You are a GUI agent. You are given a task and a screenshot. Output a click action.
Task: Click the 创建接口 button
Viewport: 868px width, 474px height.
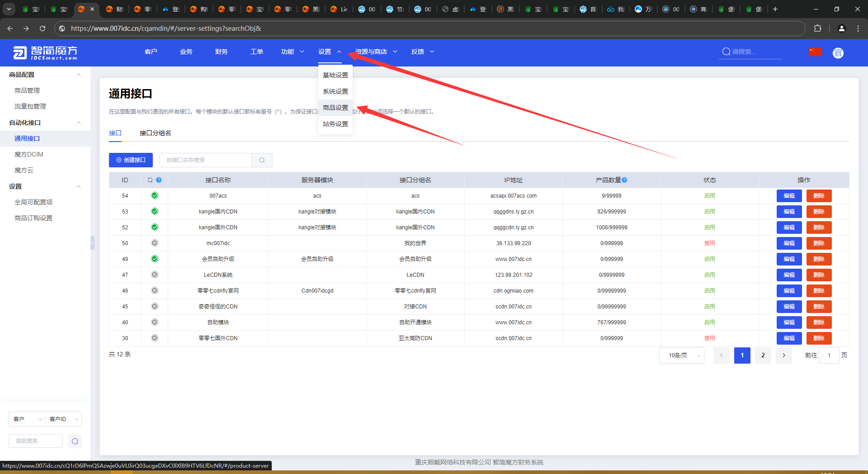click(x=131, y=160)
